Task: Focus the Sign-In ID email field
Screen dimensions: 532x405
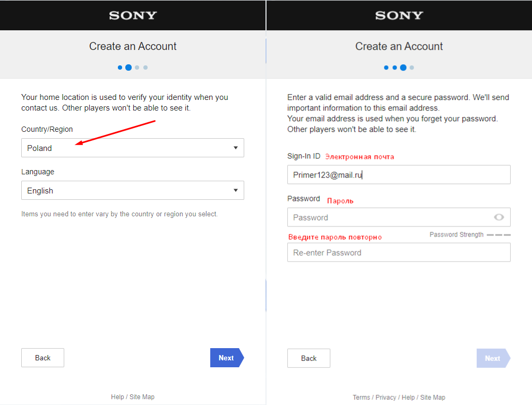Action: 398,174
